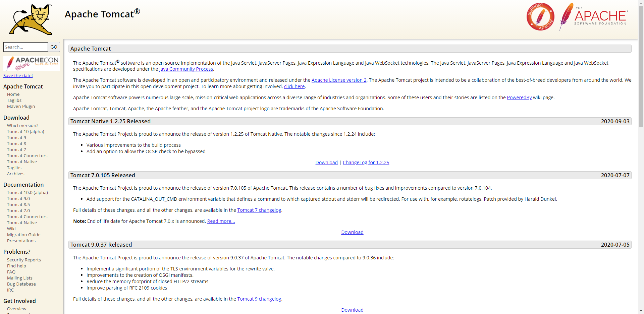
Task: Click the Tomcat Native 1.2.25 Released heading
Action: coord(111,121)
